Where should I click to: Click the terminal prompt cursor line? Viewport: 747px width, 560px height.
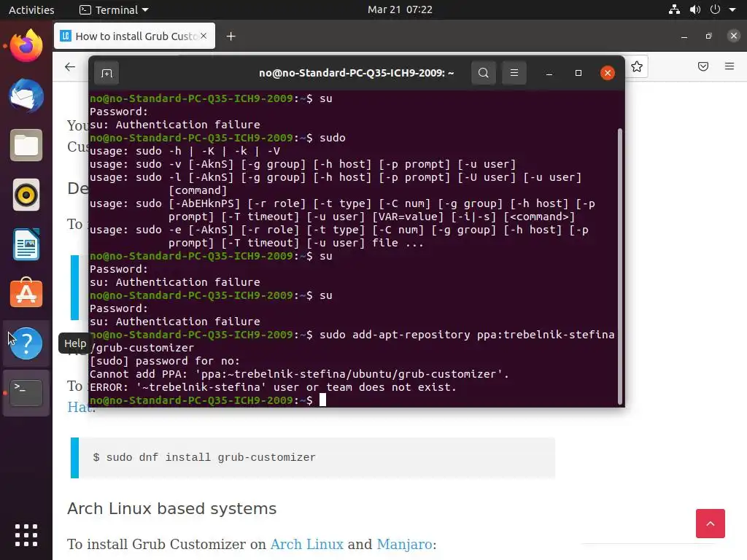tap(208, 400)
